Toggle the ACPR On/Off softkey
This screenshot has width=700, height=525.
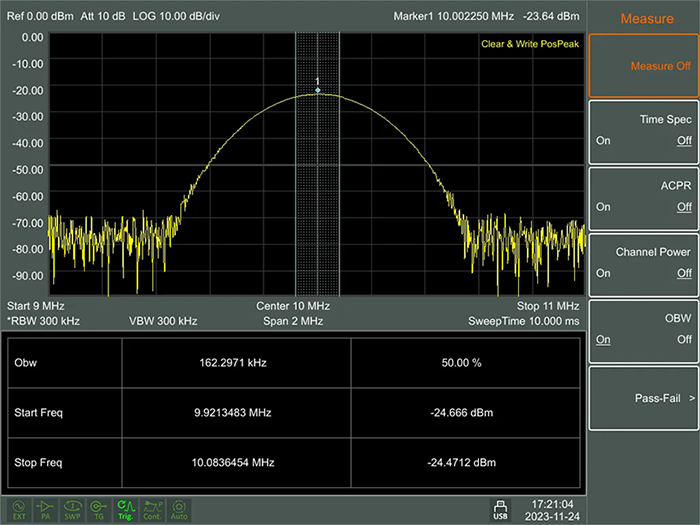coord(643,199)
